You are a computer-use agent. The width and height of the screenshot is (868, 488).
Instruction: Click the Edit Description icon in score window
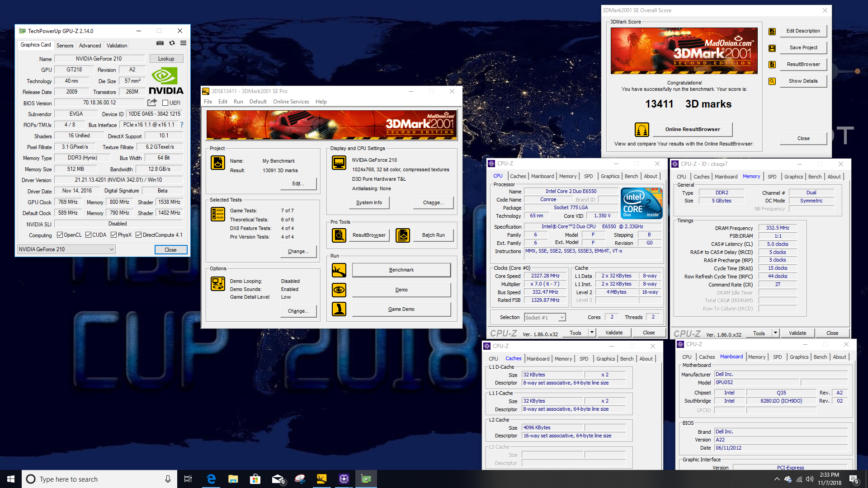tap(772, 31)
